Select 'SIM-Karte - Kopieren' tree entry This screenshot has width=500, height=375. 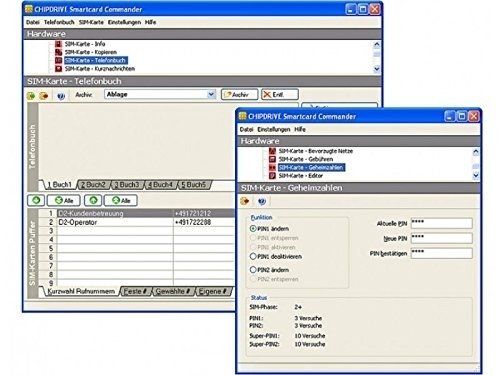pyautogui.click(x=91, y=52)
